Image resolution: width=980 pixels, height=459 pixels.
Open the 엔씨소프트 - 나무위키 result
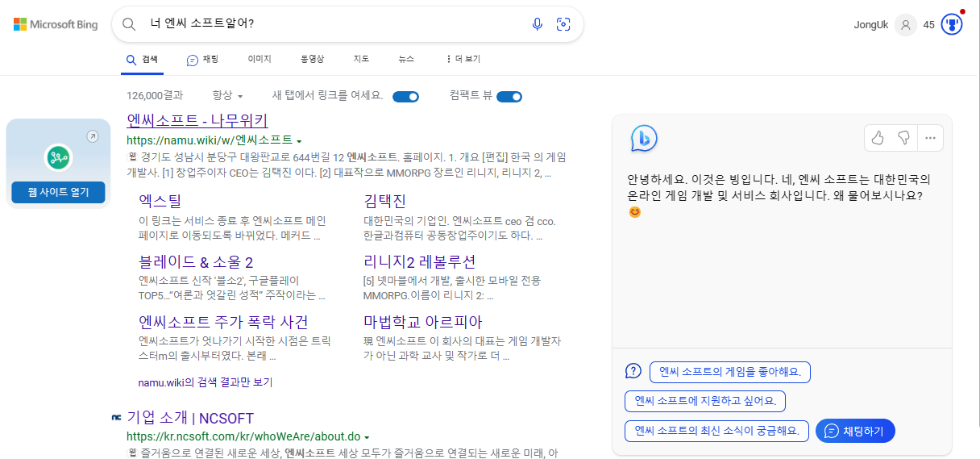pyautogui.click(x=197, y=121)
